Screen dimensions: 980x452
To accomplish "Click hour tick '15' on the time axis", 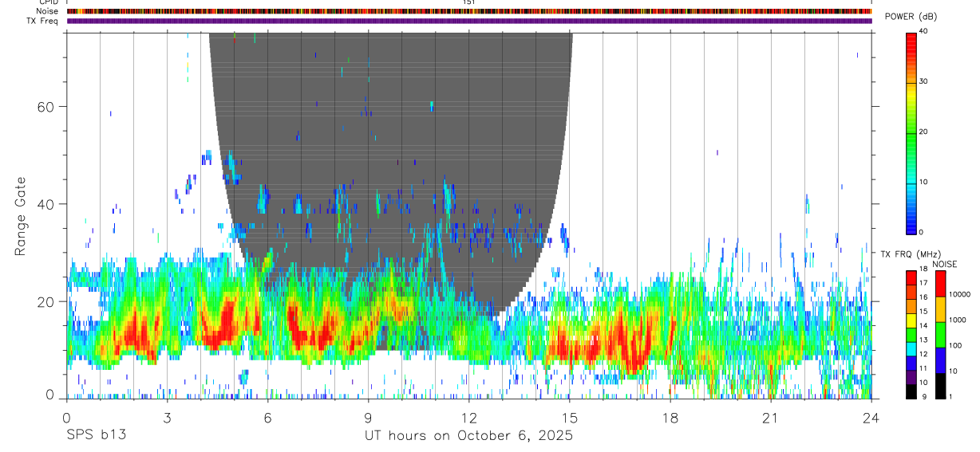I will click(x=569, y=419).
